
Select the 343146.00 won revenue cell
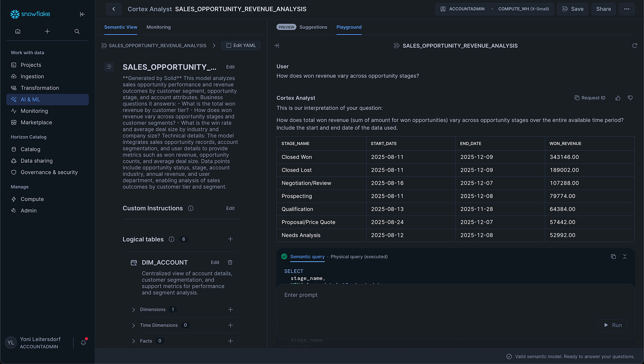click(590, 157)
